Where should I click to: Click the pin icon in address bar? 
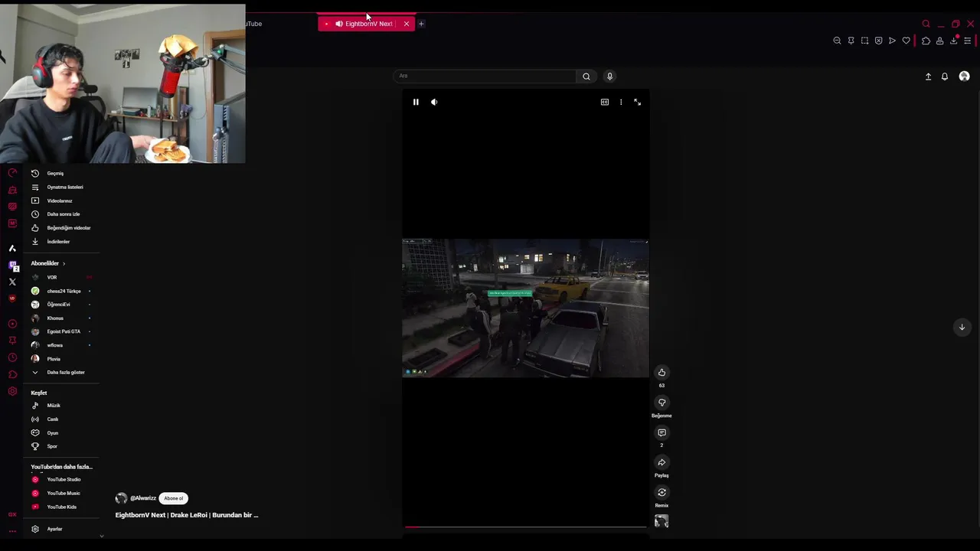[851, 41]
